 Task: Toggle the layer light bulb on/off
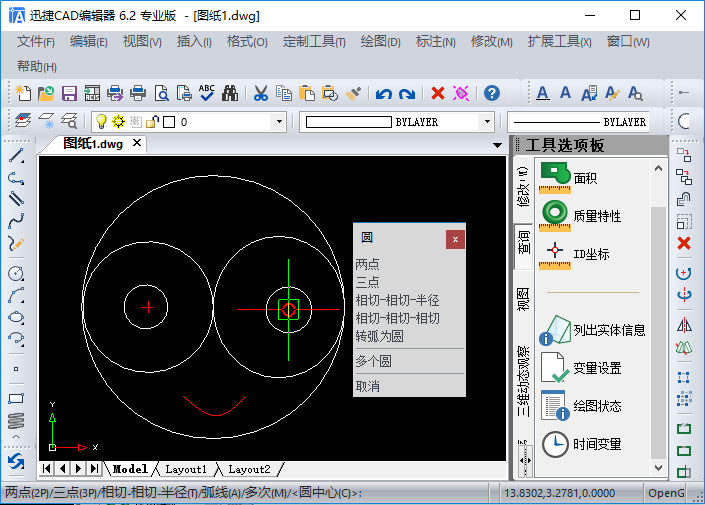[x=101, y=121]
